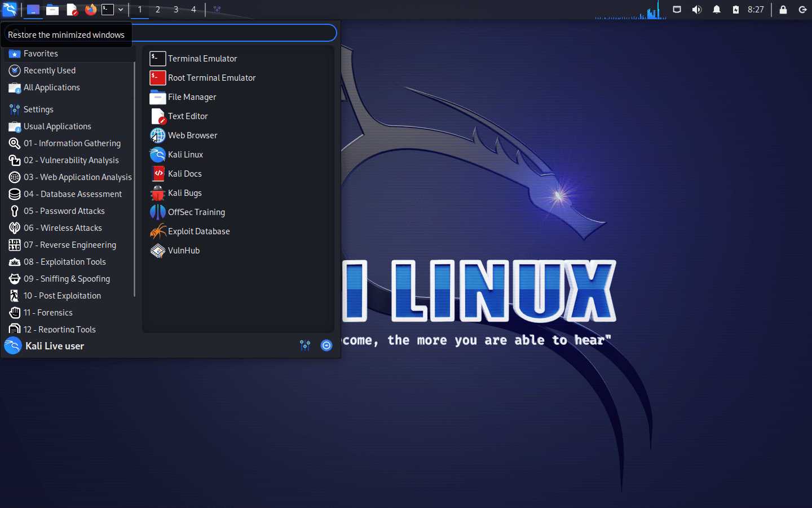This screenshot has height=508, width=812.
Task: Open 02 - Vulnerability Analysis category
Action: click(69, 160)
